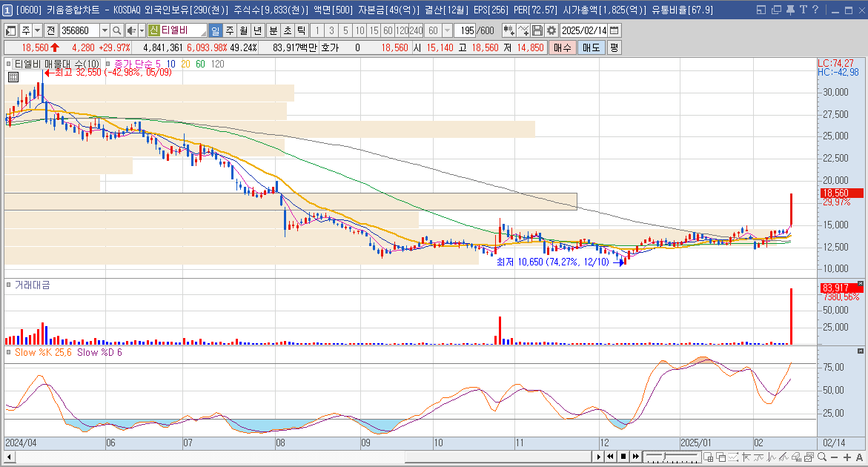Select the 5 interval preset

(x=345, y=30)
